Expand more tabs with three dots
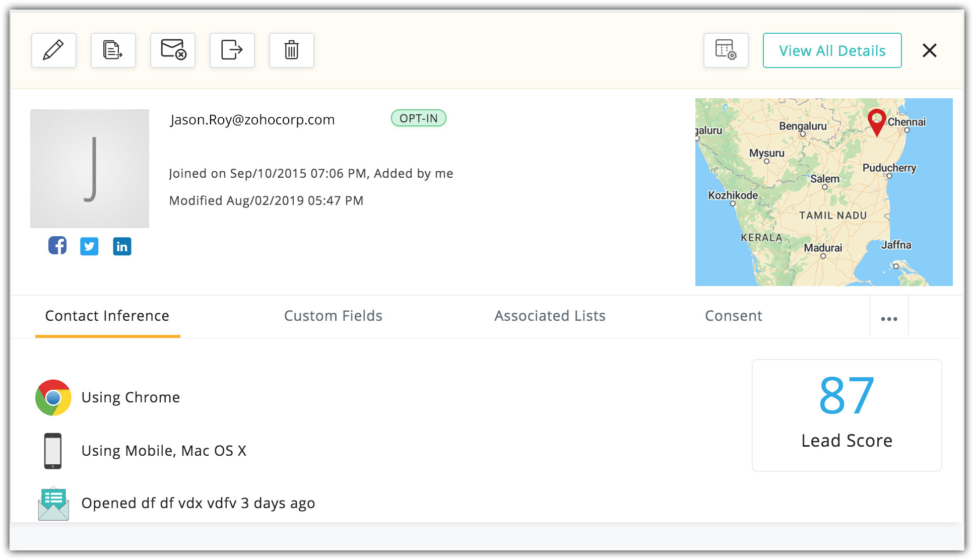 889,318
